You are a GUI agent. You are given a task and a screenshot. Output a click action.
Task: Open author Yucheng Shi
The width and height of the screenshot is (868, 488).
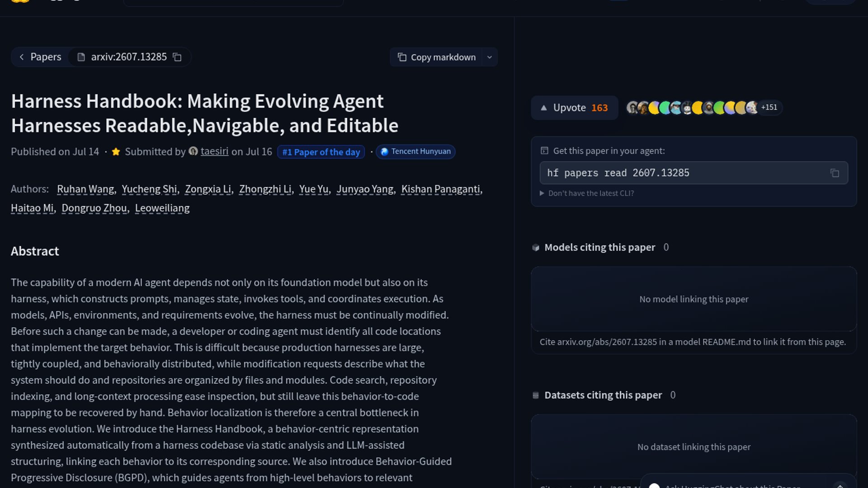coord(149,189)
